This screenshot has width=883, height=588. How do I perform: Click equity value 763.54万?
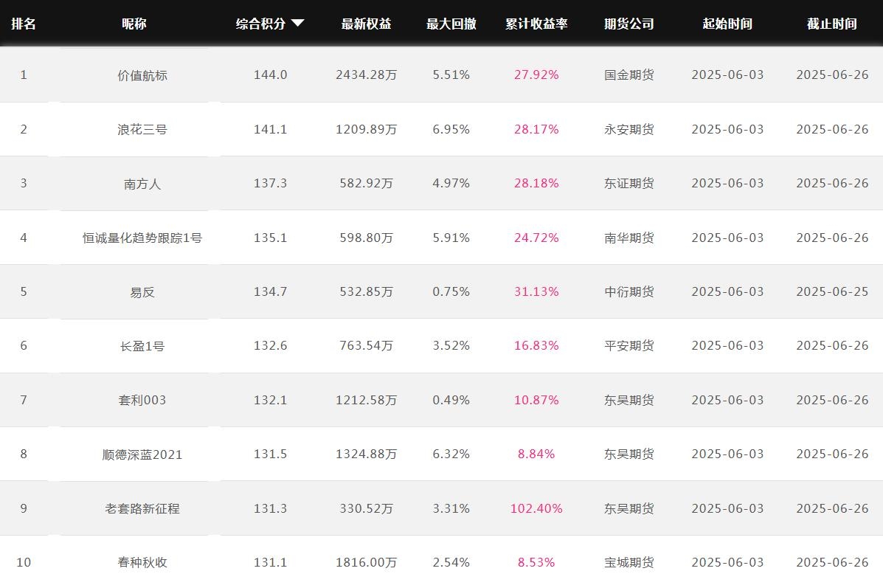366,346
